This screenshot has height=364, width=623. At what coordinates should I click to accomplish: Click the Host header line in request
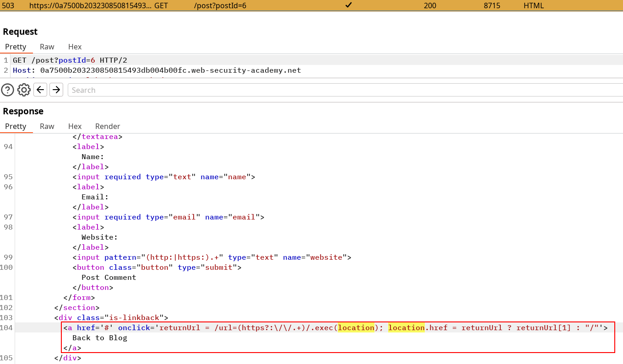(157, 70)
